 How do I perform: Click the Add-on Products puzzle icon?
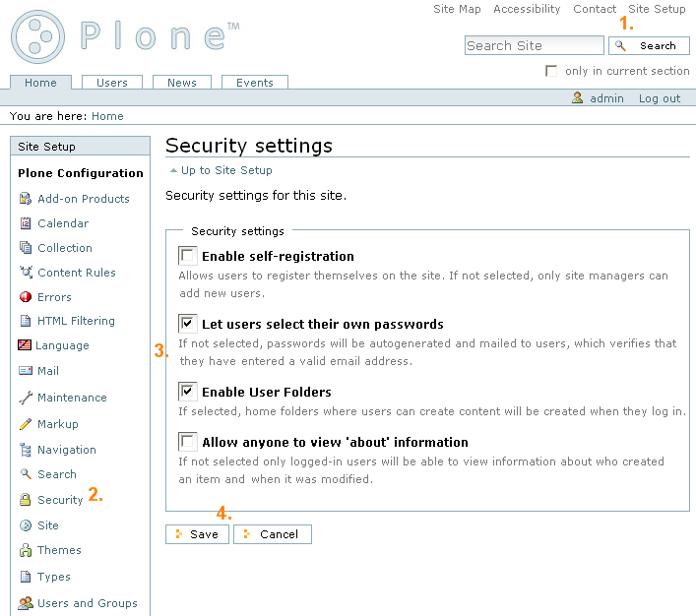click(26, 199)
